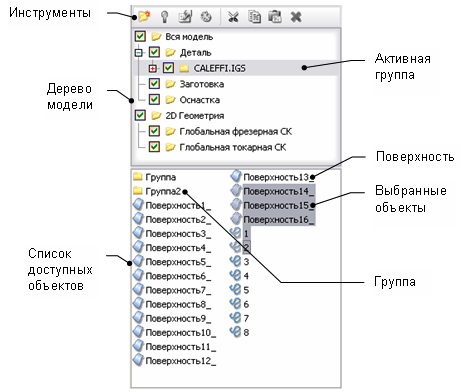Click the Delete cross icon
The height and width of the screenshot is (392, 461).
tap(296, 17)
